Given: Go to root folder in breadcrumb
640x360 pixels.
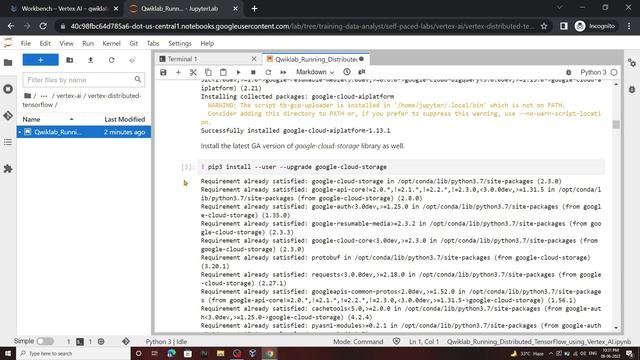Looking at the screenshot, I should [x=27, y=96].
